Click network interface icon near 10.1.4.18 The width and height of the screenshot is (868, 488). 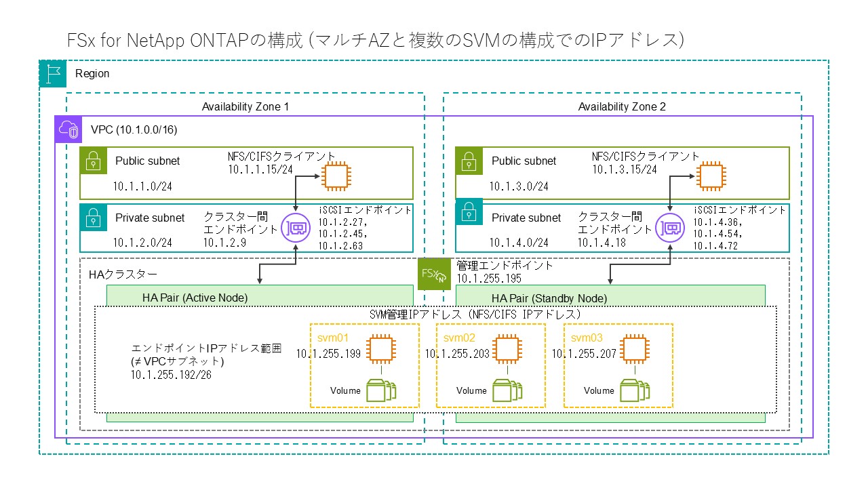click(669, 227)
